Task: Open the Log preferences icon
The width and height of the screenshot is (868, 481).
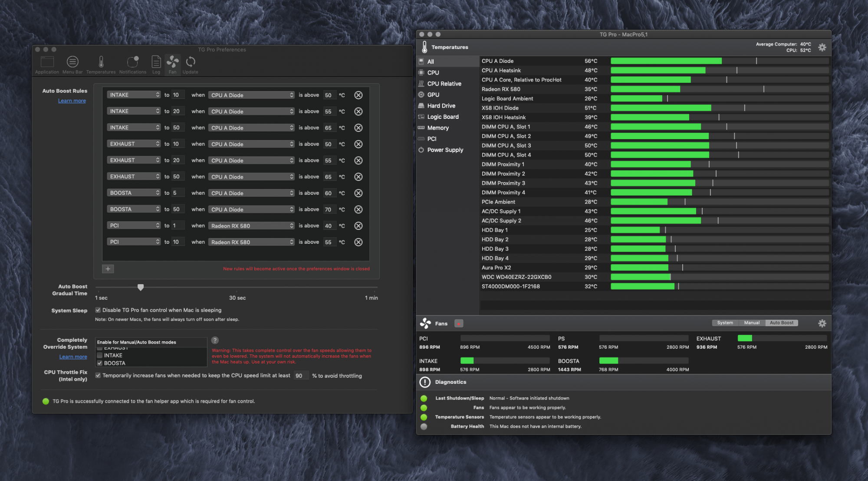Action: pyautogui.click(x=156, y=62)
